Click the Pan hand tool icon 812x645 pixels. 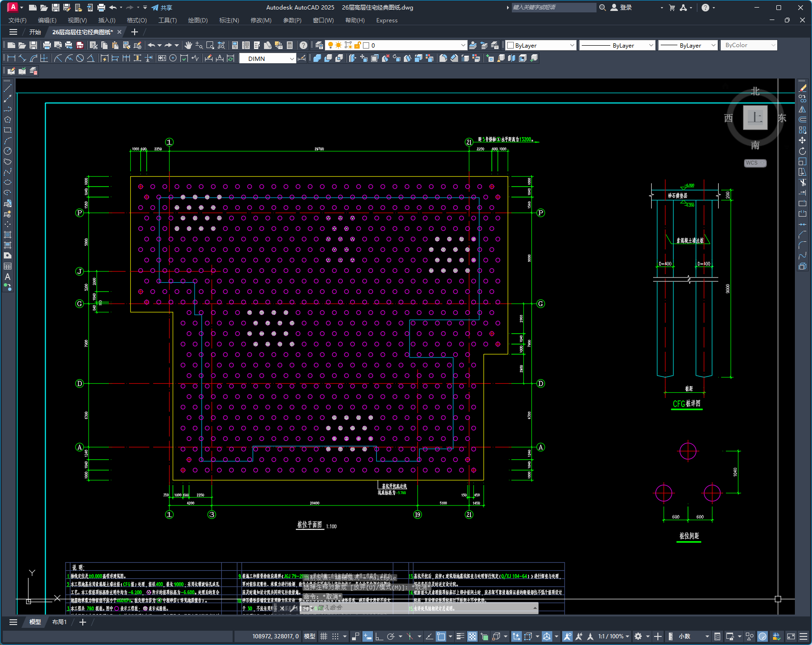188,45
